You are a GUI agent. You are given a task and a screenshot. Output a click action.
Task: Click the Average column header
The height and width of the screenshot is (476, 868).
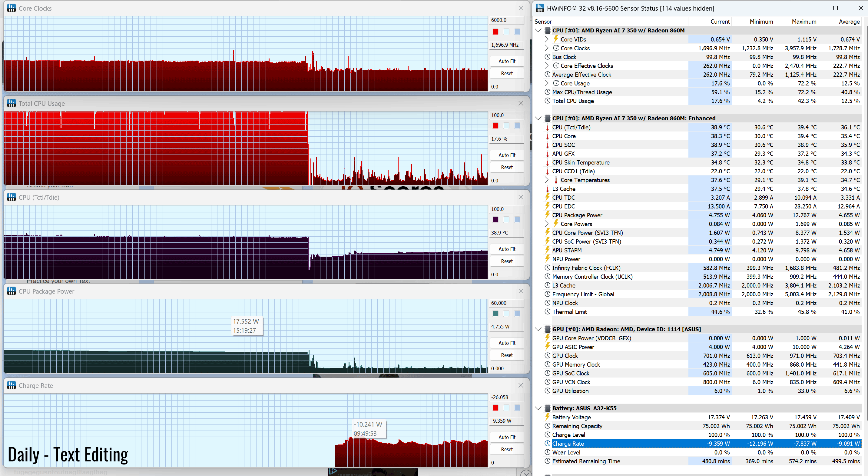840,21
